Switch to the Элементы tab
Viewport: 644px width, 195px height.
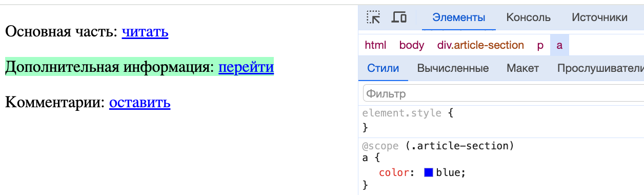[459, 17]
